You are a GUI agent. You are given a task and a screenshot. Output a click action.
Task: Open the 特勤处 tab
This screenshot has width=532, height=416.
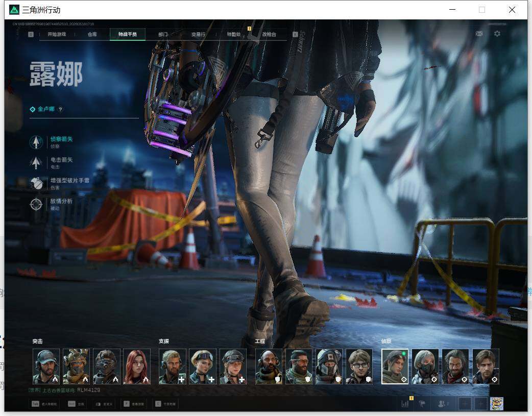click(234, 34)
